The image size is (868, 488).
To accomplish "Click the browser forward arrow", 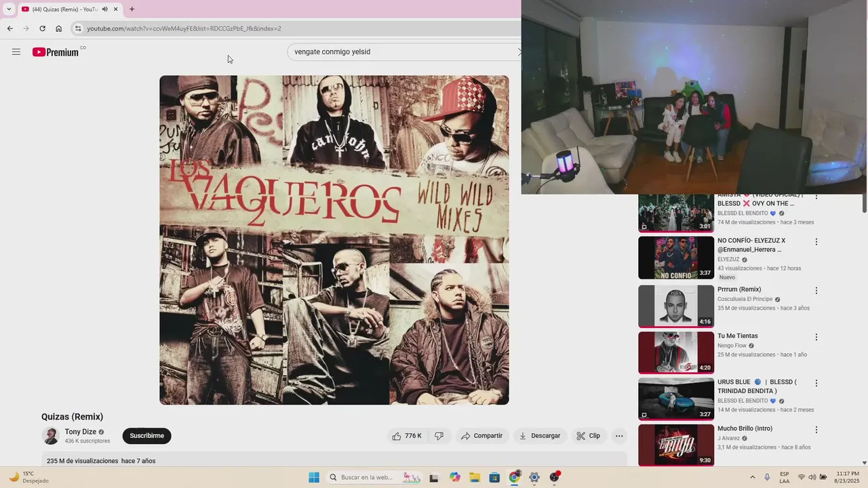I will pyautogui.click(x=26, y=28).
